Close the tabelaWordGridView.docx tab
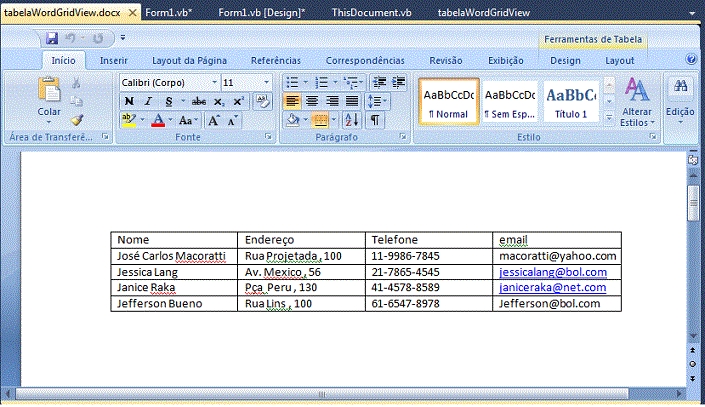 pos(133,13)
